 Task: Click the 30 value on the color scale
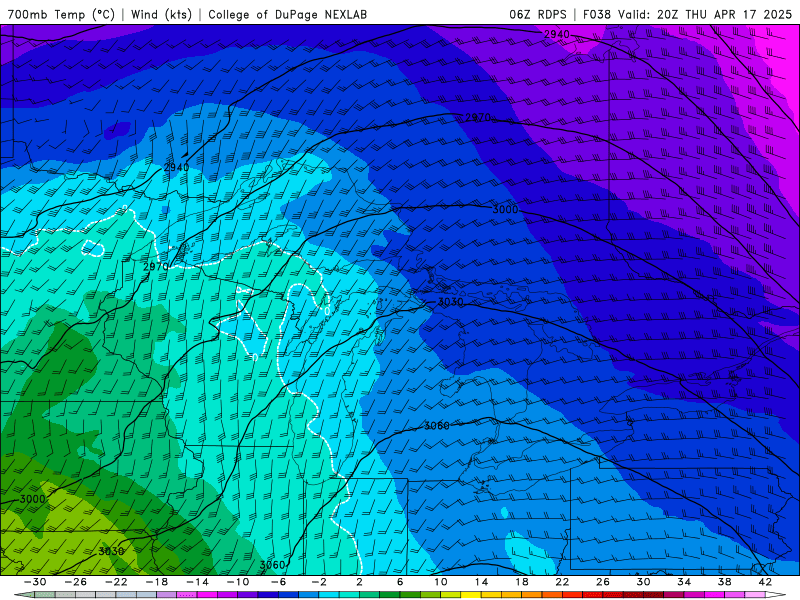643,582
